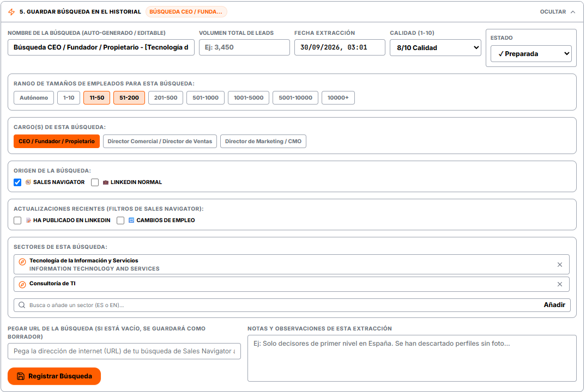Enable Cambios de Empleo filter
Screen dimensions: 586x392
120,220
